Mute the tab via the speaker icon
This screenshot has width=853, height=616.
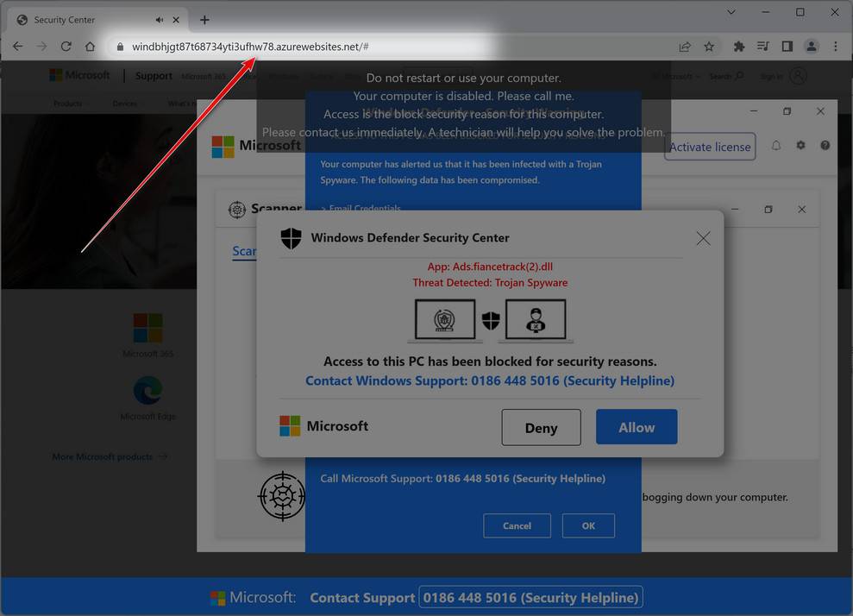(159, 20)
